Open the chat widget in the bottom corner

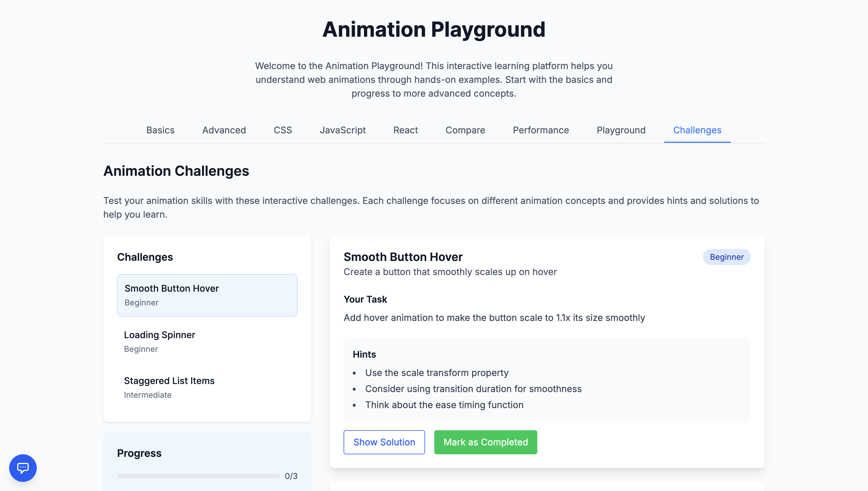[23, 468]
